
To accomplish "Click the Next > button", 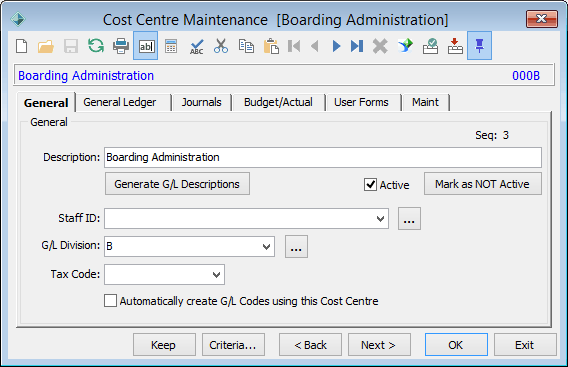I will pyautogui.click(x=379, y=345).
